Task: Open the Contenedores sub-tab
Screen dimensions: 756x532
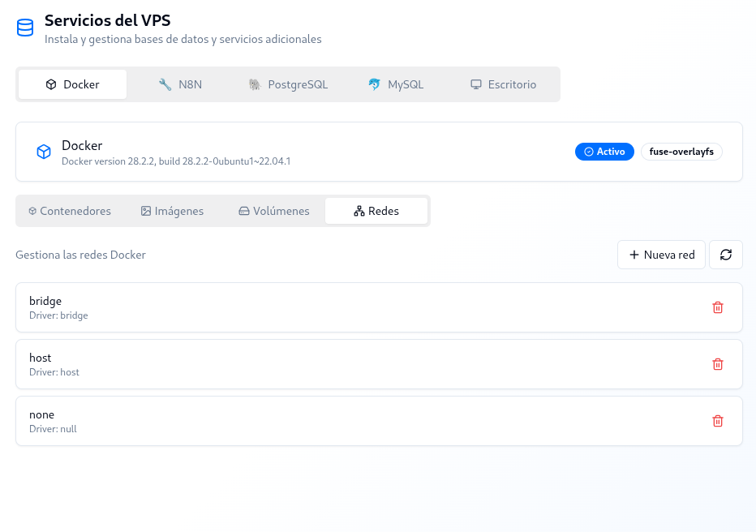Action: pyautogui.click(x=70, y=211)
